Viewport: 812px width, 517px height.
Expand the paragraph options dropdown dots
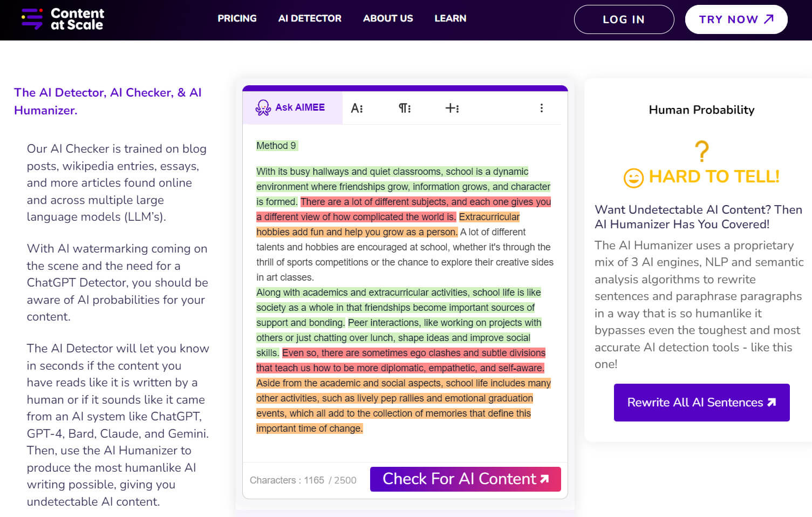408,107
